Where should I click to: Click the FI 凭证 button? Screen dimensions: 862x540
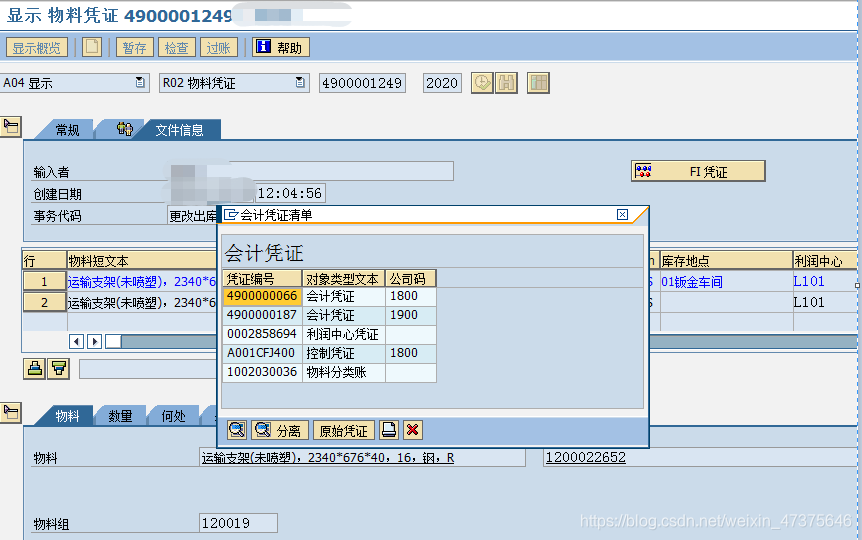(698, 171)
